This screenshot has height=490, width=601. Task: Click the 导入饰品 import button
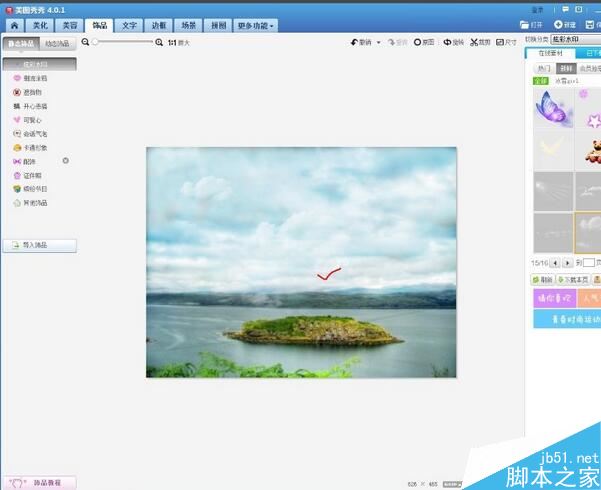point(39,245)
